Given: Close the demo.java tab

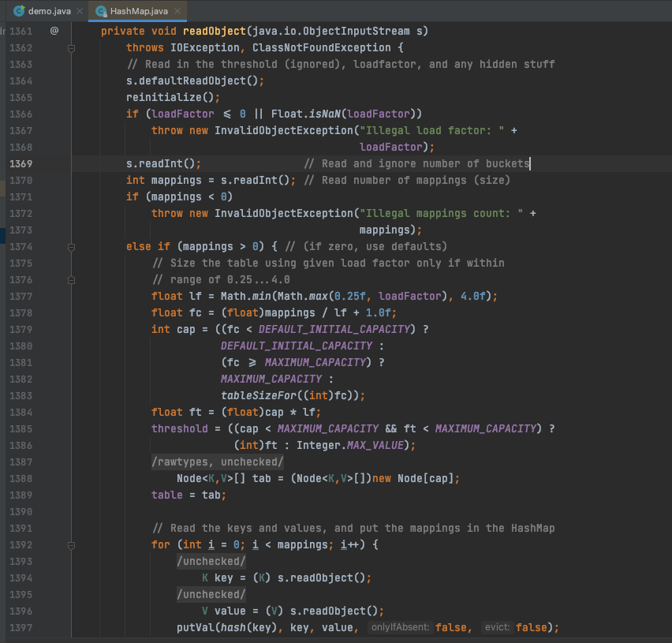Looking at the screenshot, I should 80,11.
